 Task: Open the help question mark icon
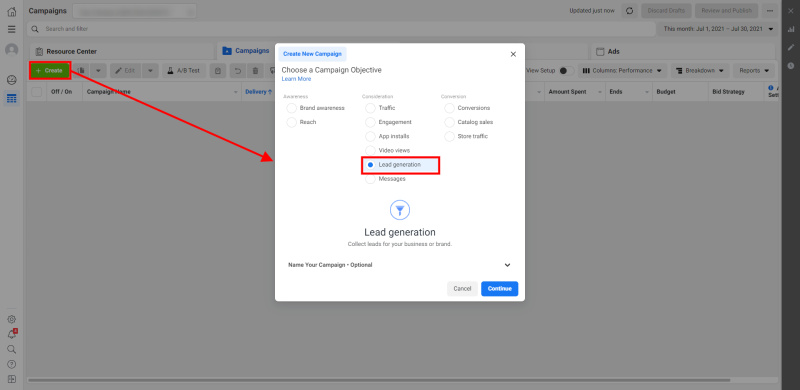[11, 364]
